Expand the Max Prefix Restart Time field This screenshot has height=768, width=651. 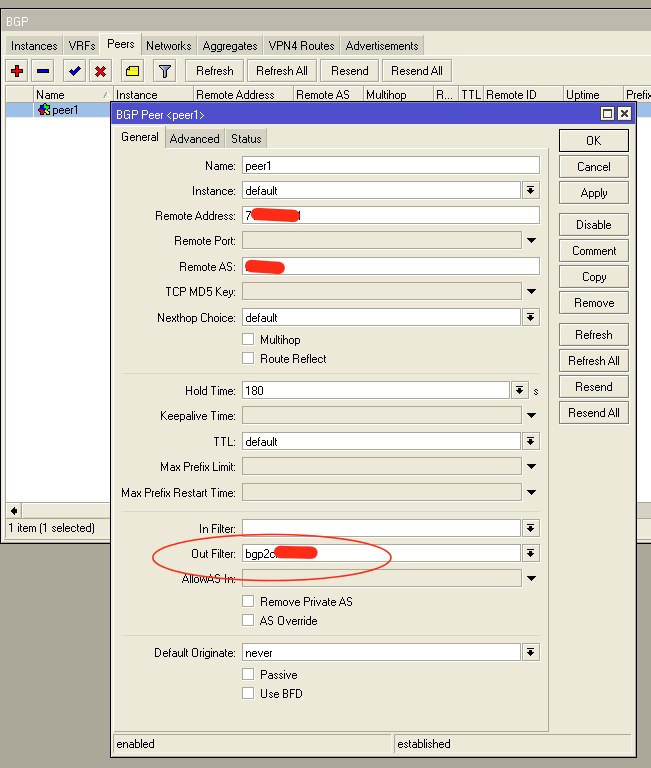[531, 492]
